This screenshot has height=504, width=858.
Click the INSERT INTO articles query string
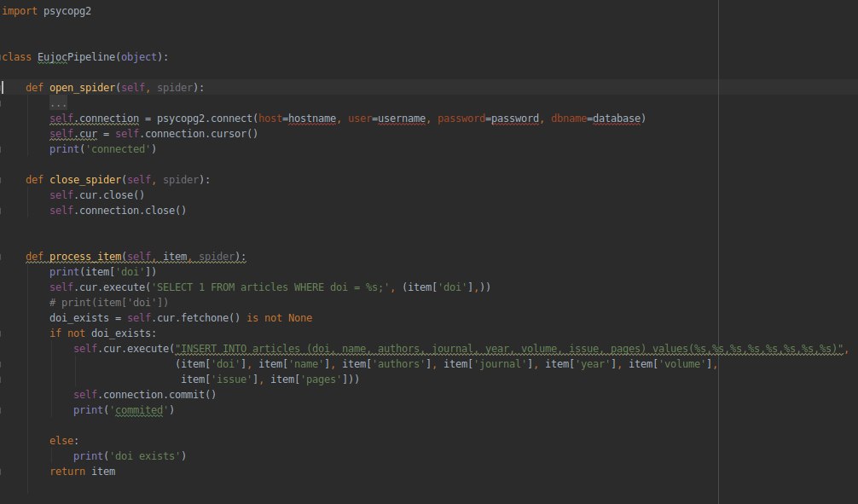point(509,348)
